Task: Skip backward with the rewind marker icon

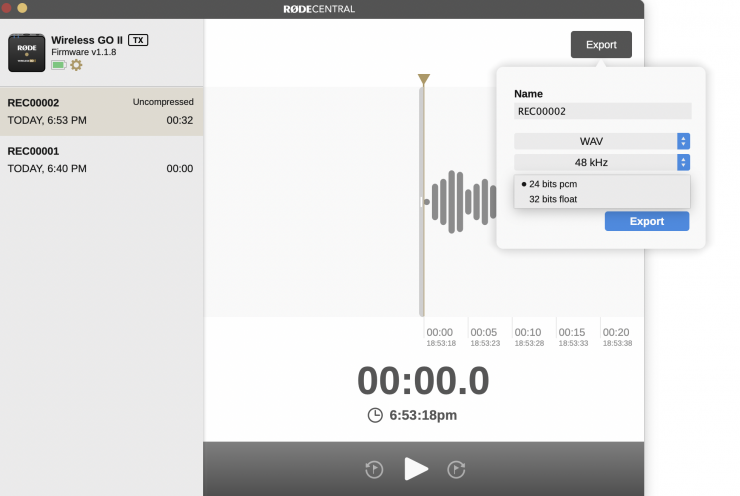Action: click(374, 469)
